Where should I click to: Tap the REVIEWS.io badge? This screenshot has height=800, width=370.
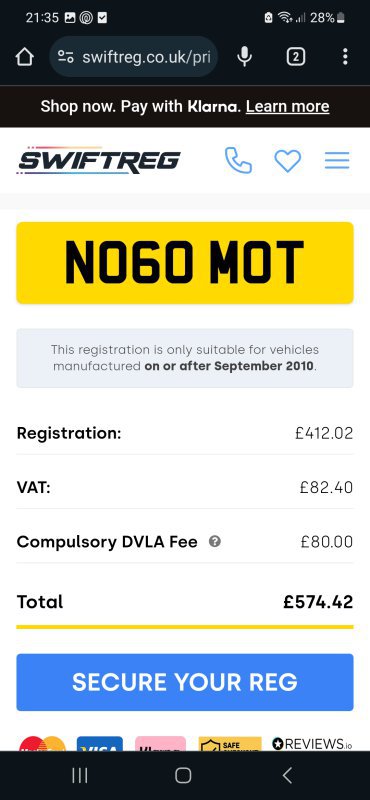312,743
